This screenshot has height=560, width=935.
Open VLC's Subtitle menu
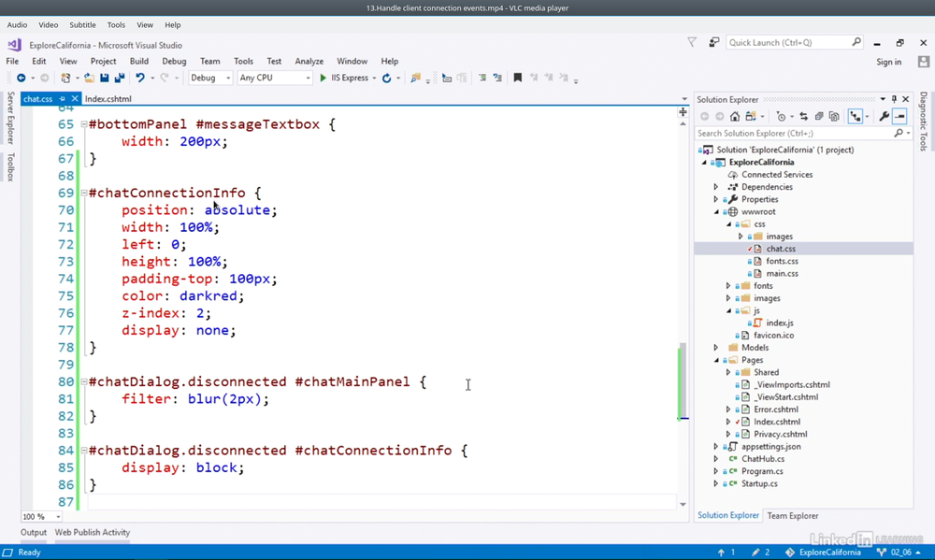[x=82, y=25]
